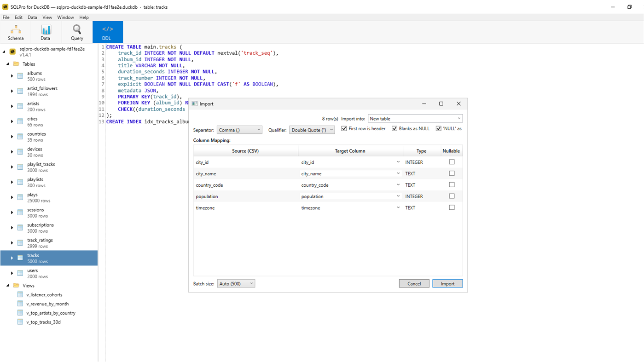Open the File menu

(x=6, y=17)
